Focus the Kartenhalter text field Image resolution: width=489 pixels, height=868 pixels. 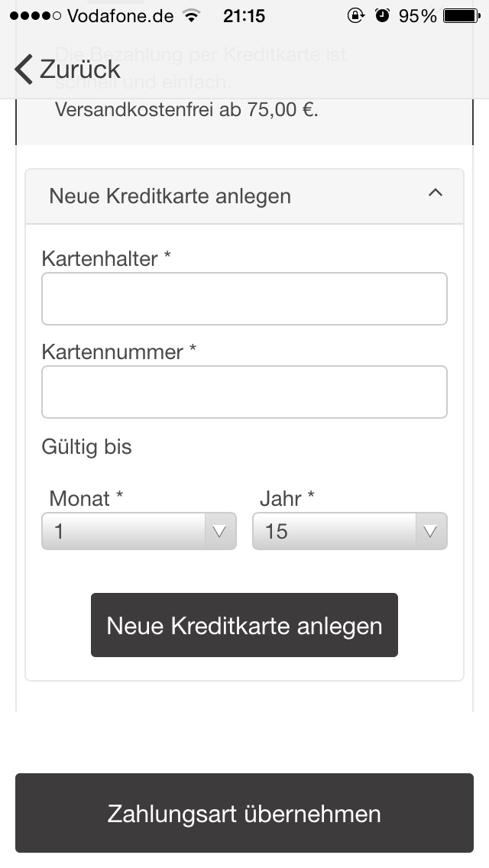coord(244,299)
